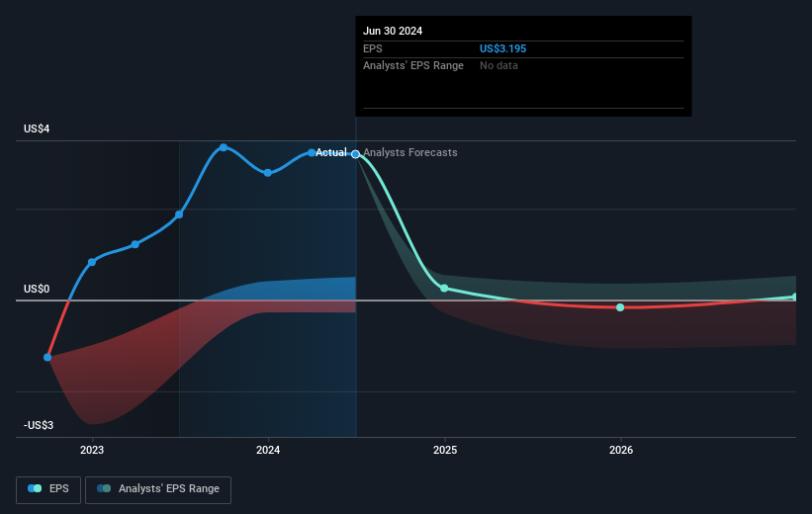
Task: Click the EPS data point beside the Actual label
Action: [x=312, y=152]
